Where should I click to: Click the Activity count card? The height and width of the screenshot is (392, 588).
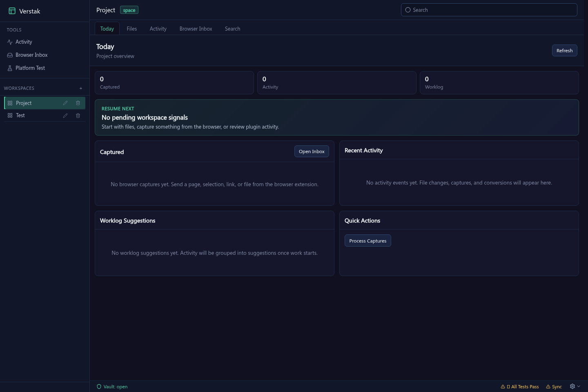(x=337, y=83)
